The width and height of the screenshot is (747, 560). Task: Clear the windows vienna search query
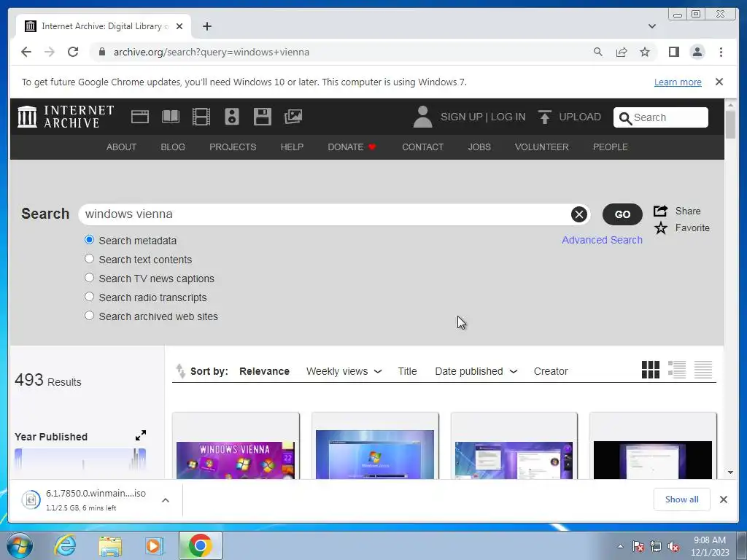578,215
